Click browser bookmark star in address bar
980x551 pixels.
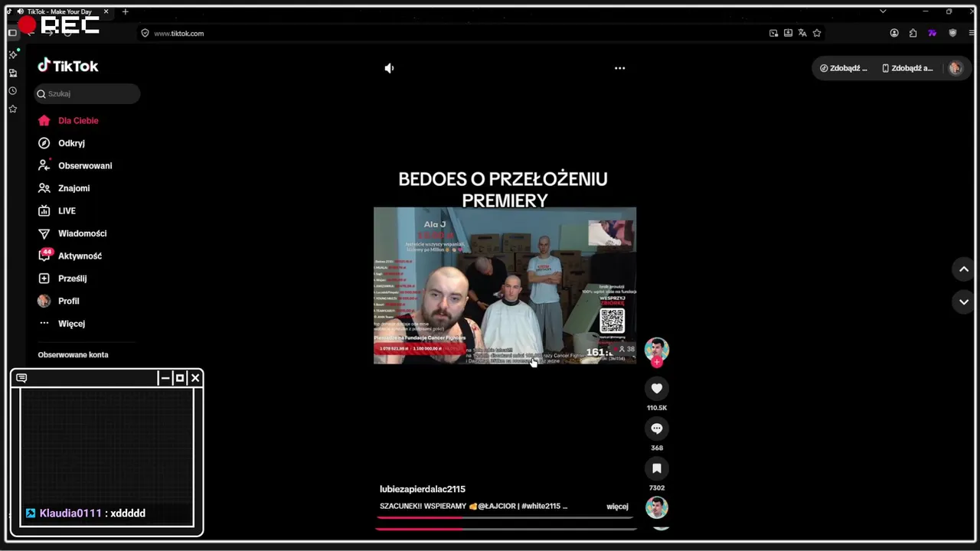click(x=817, y=33)
